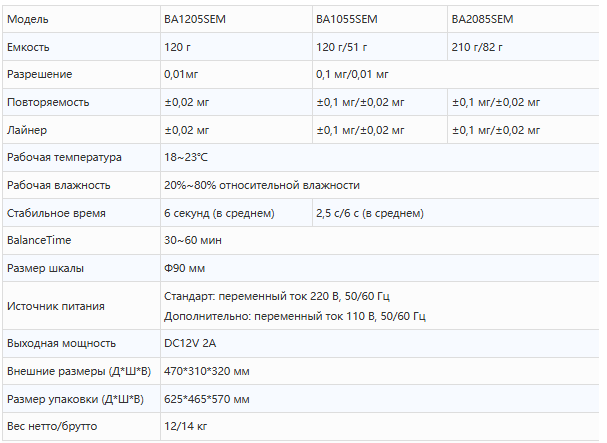Click the 18~23°C working temperature value
Viewport: 607px width, 443px height.
point(186,157)
